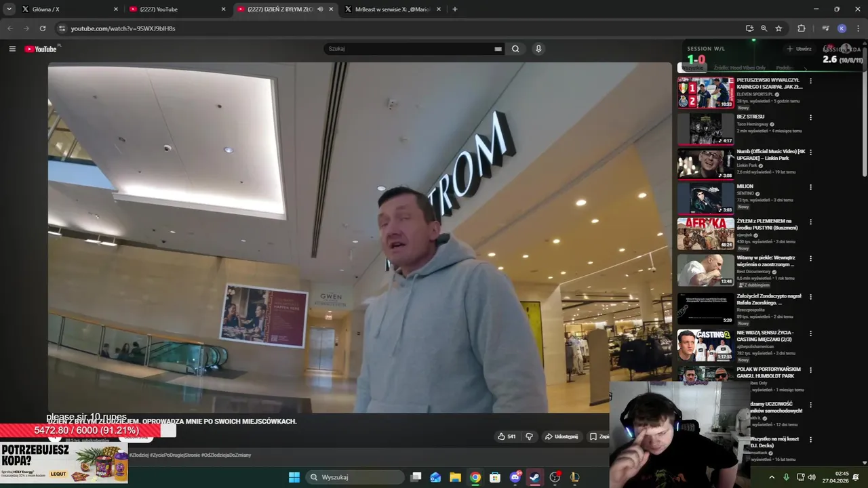Open options for MILION video
The width and height of the screenshot is (868, 488).
point(810,187)
